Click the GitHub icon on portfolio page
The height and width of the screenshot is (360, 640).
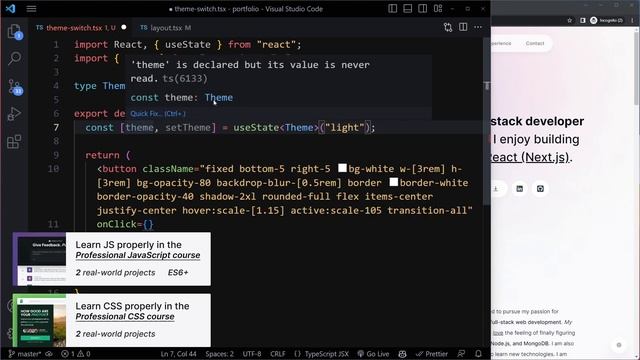click(x=540, y=189)
